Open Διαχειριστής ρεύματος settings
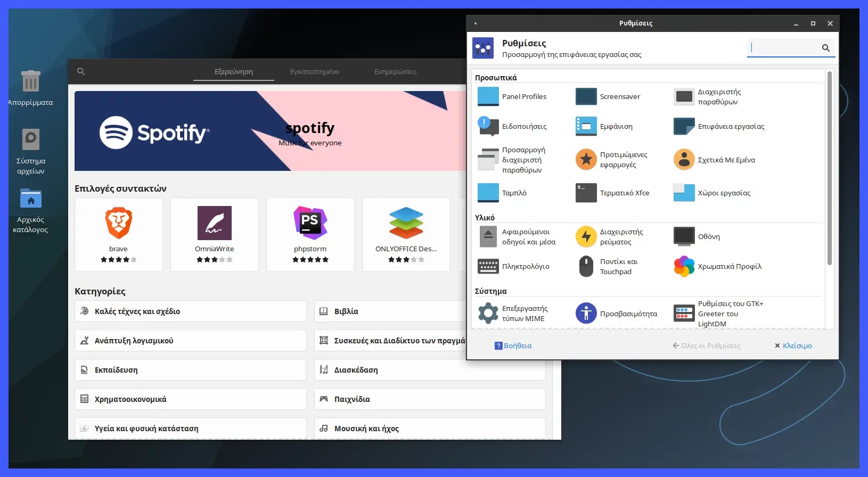Screen dimensions: 868x477 (610, 236)
